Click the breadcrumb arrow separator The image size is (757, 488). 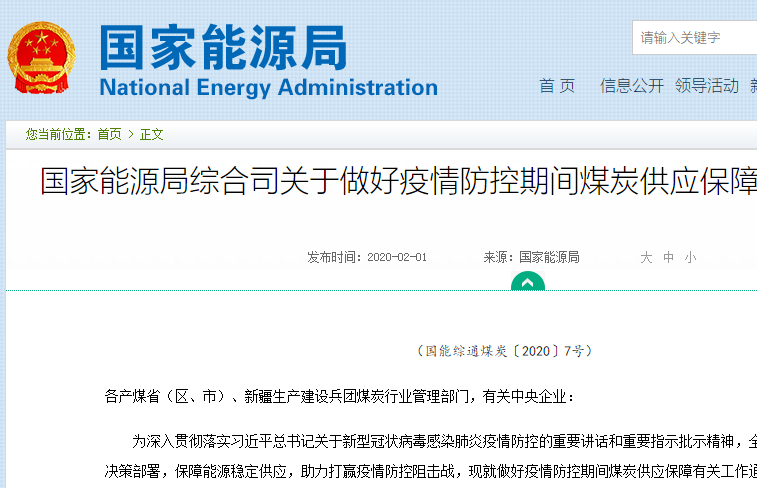(x=130, y=134)
